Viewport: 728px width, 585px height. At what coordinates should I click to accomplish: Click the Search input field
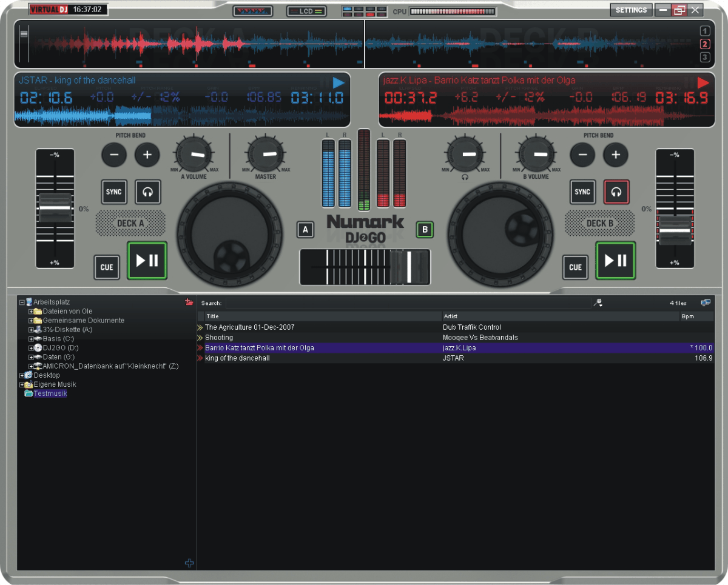pos(408,303)
